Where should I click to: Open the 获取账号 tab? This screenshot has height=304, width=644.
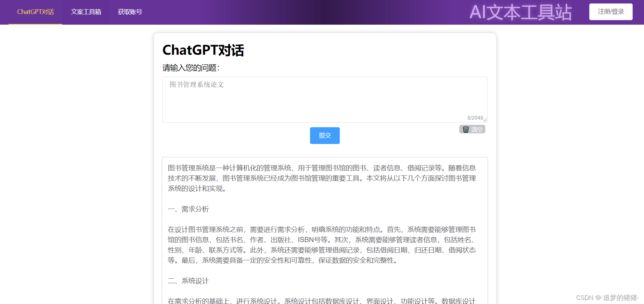coord(130,12)
